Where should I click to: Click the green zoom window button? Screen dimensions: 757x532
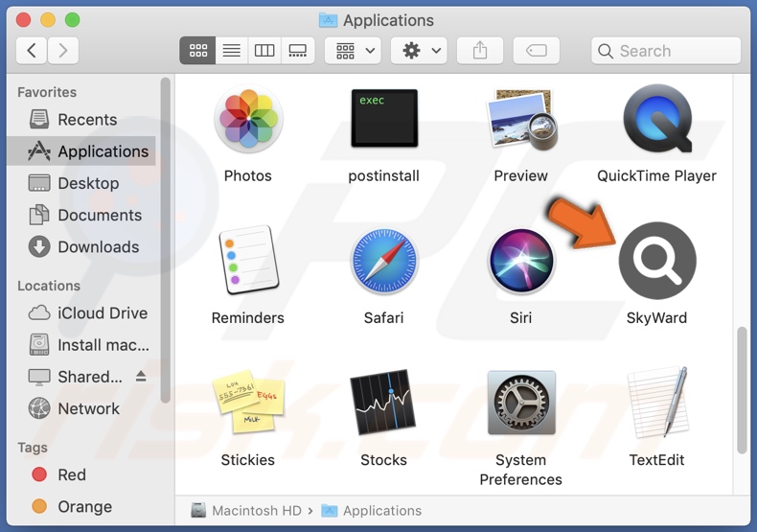73,20
